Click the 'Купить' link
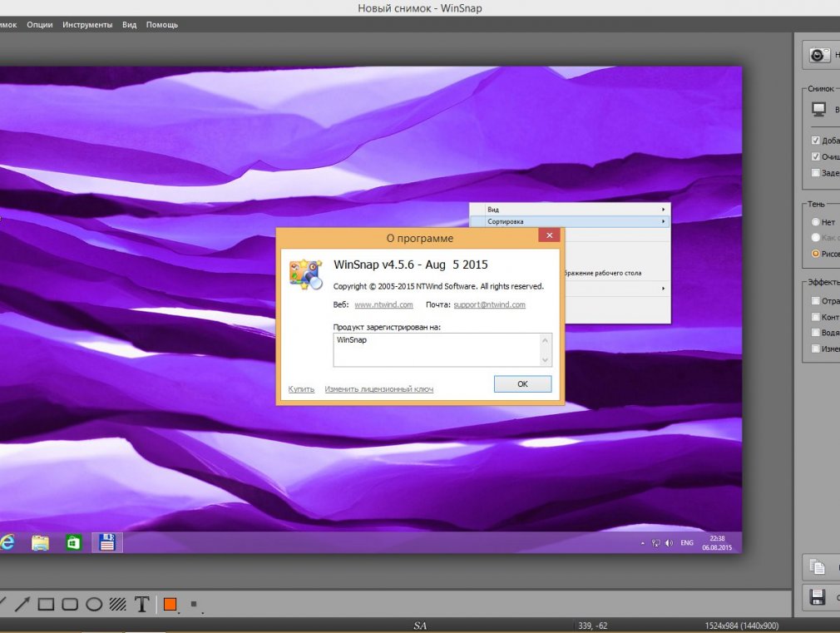Viewport: 840px width, 633px height. 301,389
